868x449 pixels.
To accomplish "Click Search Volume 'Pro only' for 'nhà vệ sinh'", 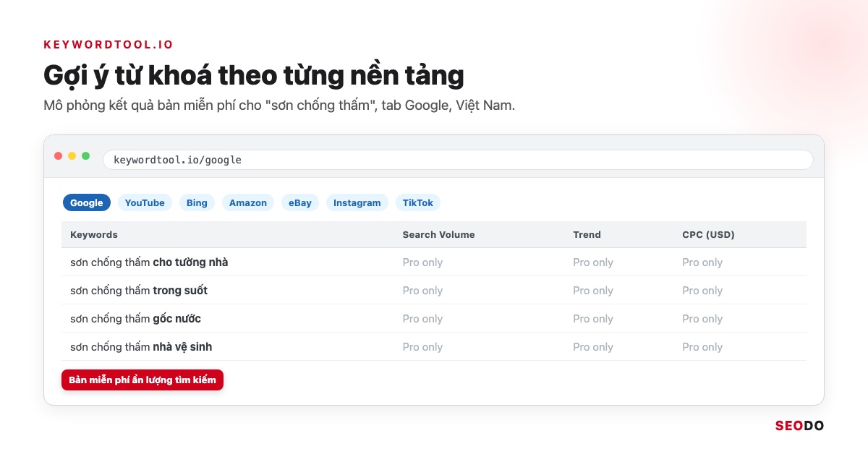I will pos(422,347).
